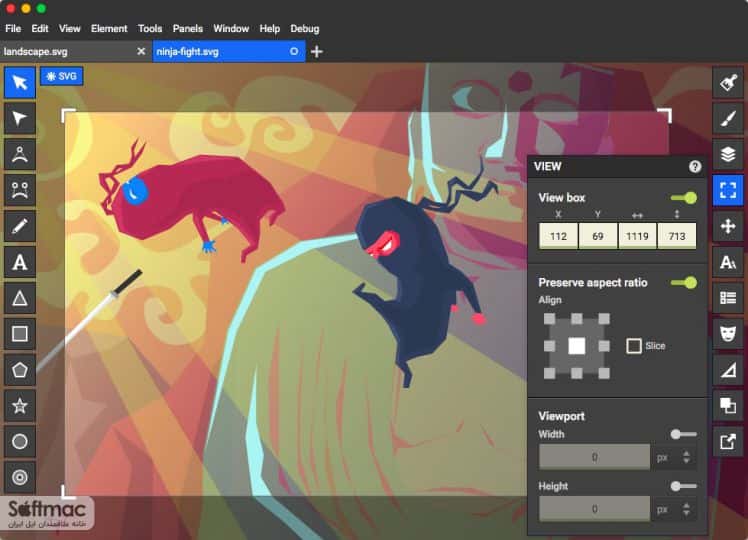Open Width px unit stepper
The image size is (748, 540).
point(686,457)
